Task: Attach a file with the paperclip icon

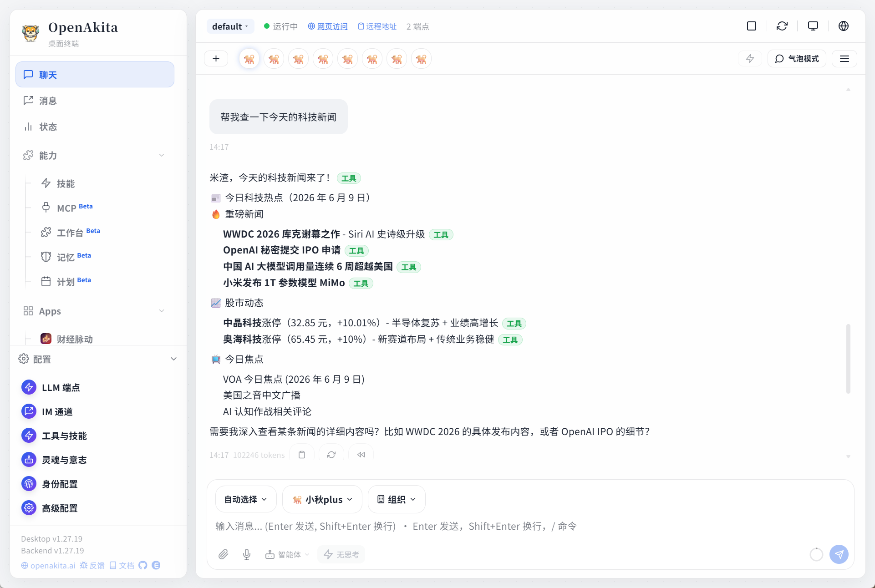Action: click(223, 554)
